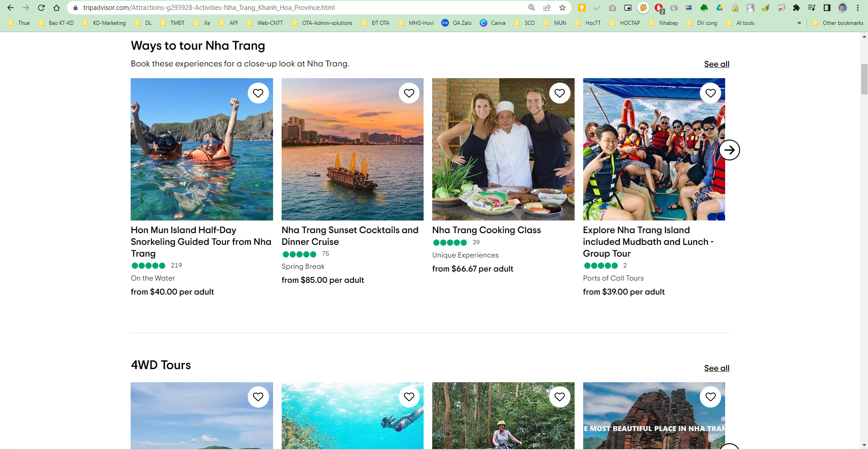Favorite the Nha Trang Cooking Class
This screenshot has width=868, height=450.
pos(560,93)
